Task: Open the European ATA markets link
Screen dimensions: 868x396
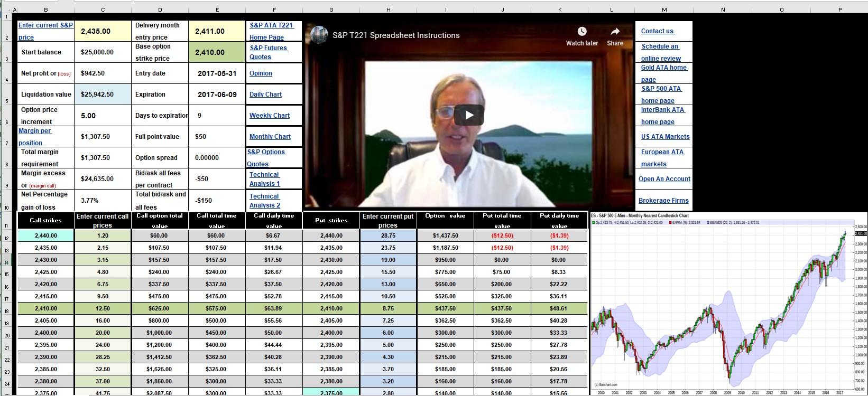Action: 663,158
